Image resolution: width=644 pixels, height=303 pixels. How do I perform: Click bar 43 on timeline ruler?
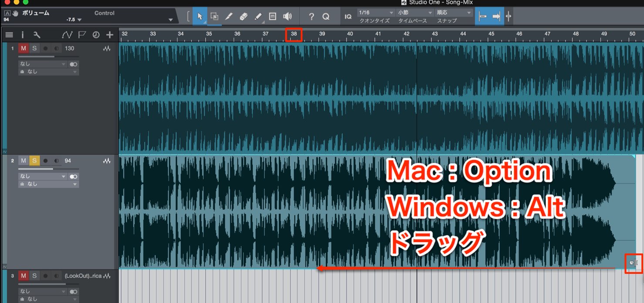click(x=435, y=34)
